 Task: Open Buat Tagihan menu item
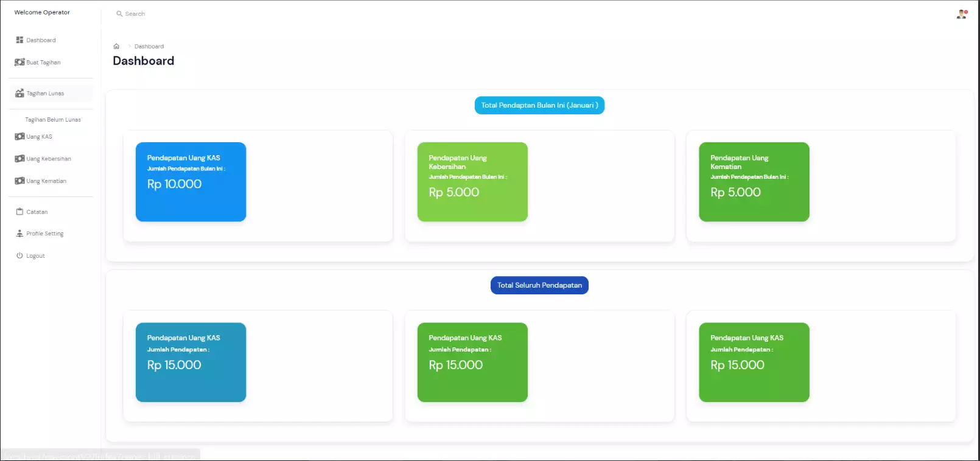(x=43, y=63)
